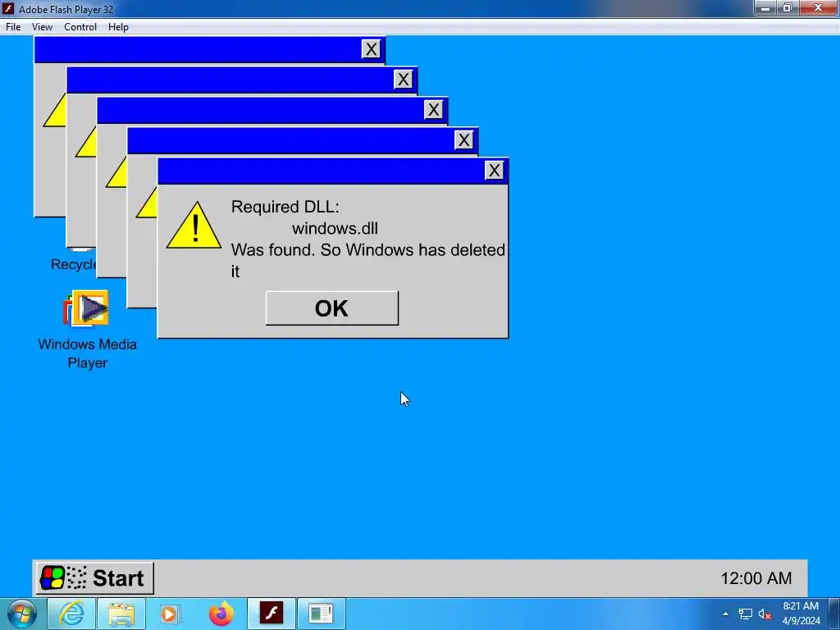Close the rearmost error dialog
This screenshot has width=840, height=630.
click(371, 49)
